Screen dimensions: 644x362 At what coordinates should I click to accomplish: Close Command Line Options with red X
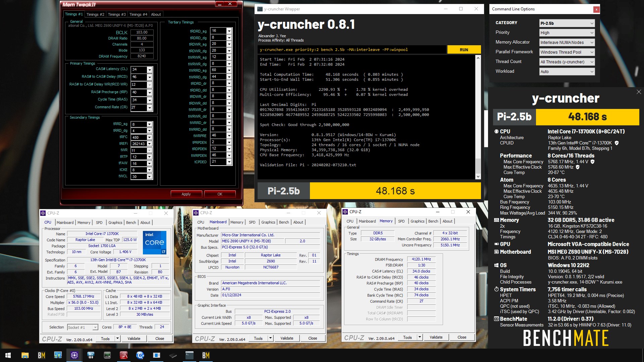(x=596, y=9)
